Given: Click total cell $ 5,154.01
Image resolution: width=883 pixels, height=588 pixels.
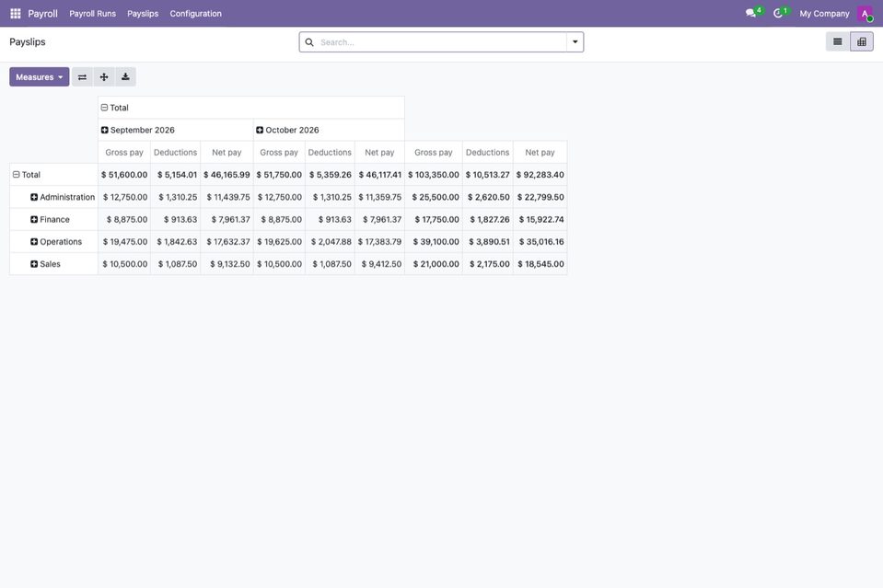Looking at the screenshot, I should (176, 175).
